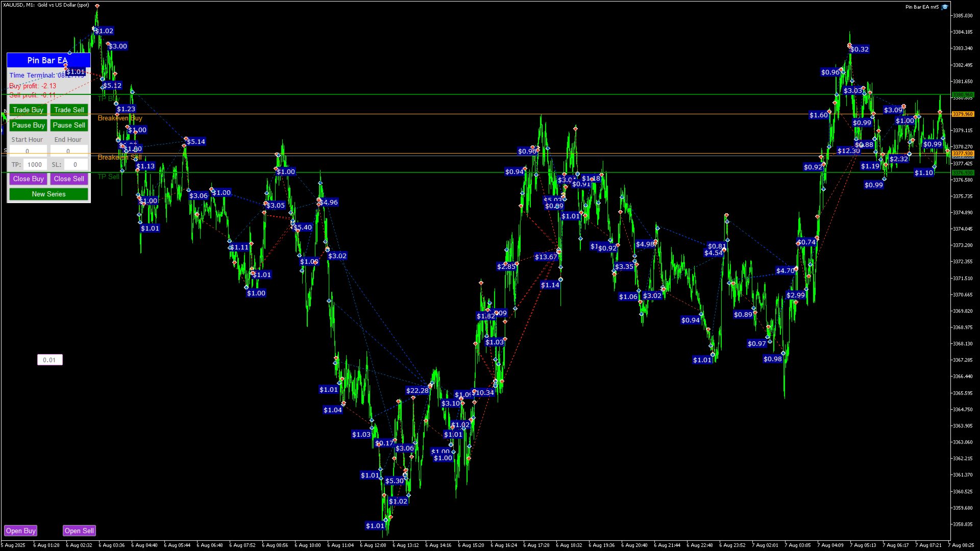Click the Trade Sell button
Viewport: 980px width, 551px height.
pos(69,110)
